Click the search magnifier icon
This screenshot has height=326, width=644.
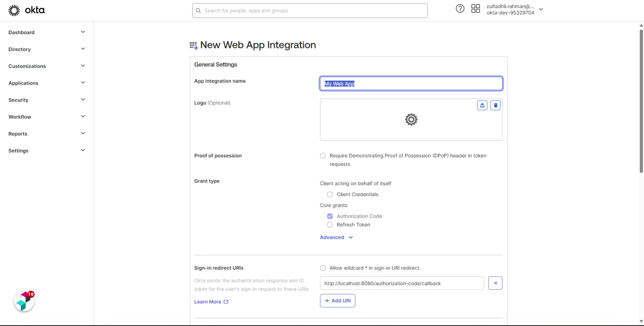tap(198, 11)
